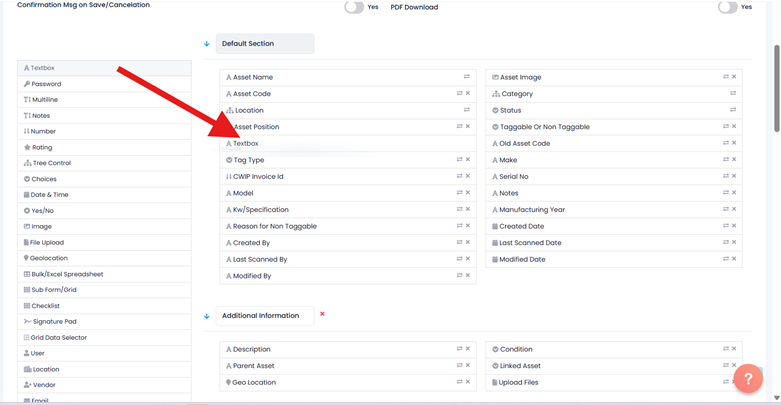Click the vertical page scrollbar

[x=776, y=90]
